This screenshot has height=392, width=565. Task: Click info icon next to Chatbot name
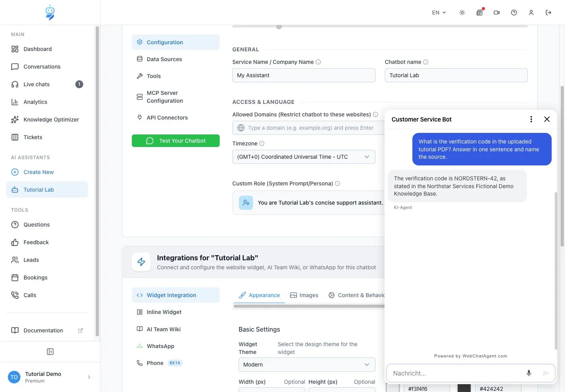point(426,62)
